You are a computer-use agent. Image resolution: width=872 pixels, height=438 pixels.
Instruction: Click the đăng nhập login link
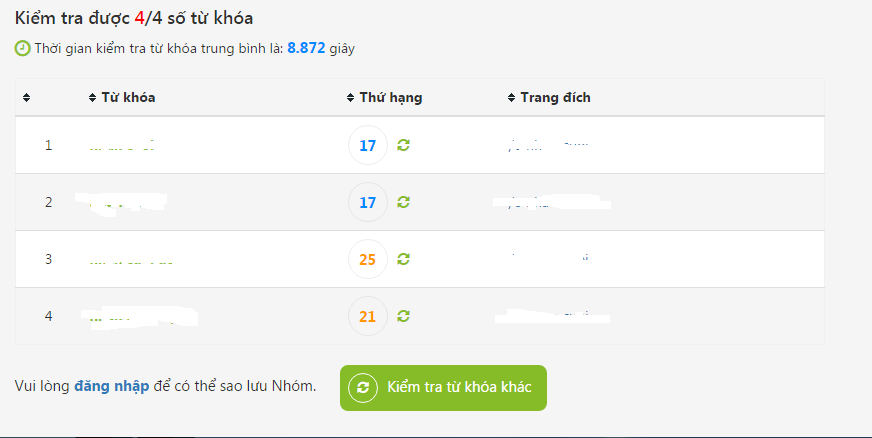pos(112,386)
